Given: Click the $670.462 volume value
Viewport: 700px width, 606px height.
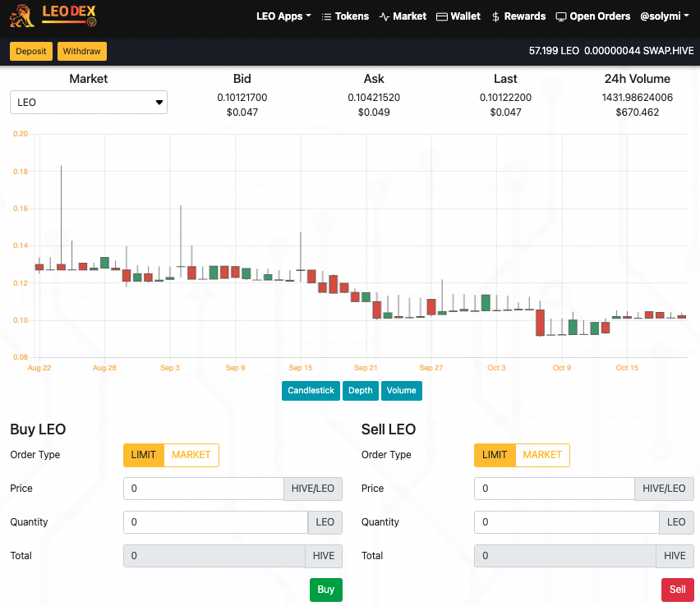Looking at the screenshot, I should click(x=637, y=112).
